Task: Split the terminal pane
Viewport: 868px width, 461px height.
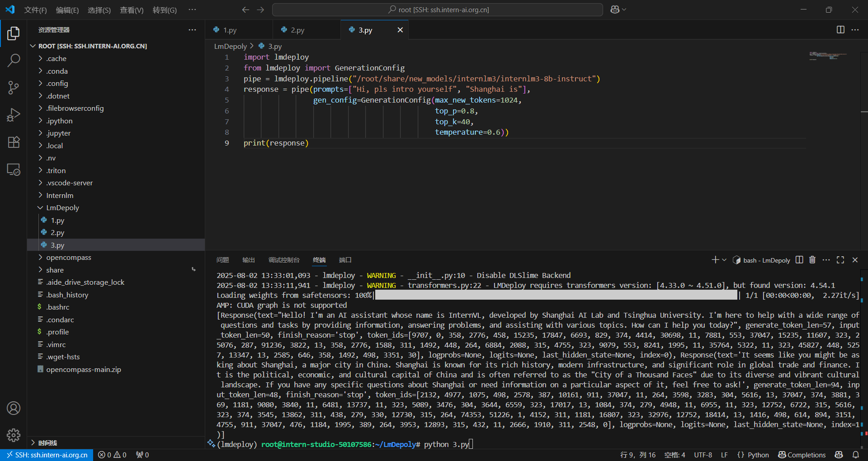Action: 799,260
